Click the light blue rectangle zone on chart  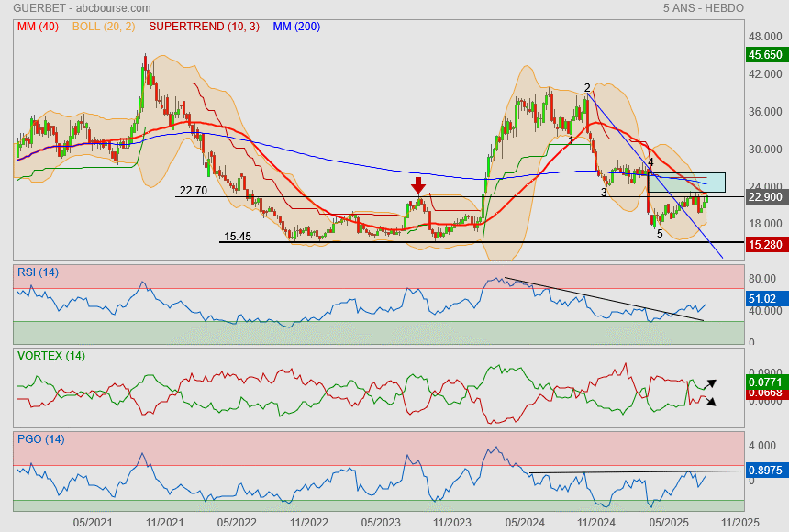tap(705, 182)
